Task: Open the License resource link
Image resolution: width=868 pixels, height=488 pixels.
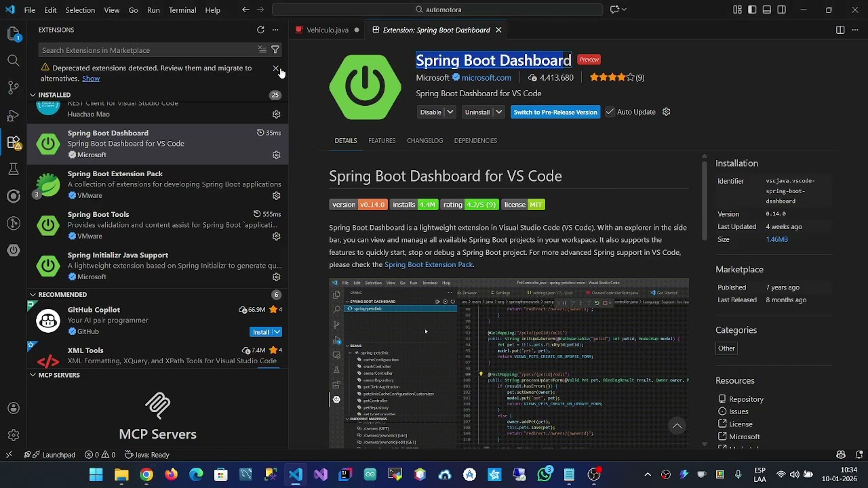Action: click(x=741, y=424)
